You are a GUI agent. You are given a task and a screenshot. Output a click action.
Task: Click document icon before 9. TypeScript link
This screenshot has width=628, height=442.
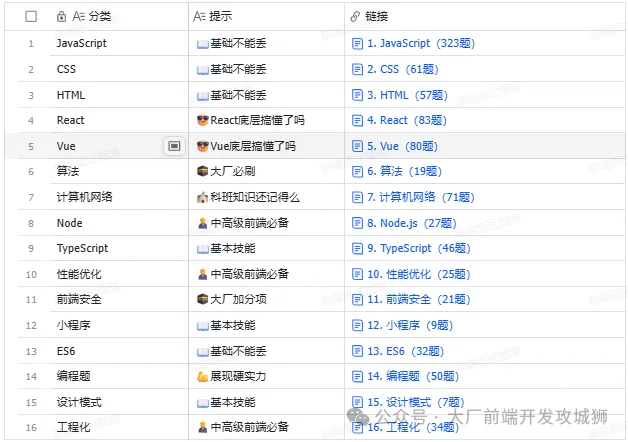click(357, 248)
